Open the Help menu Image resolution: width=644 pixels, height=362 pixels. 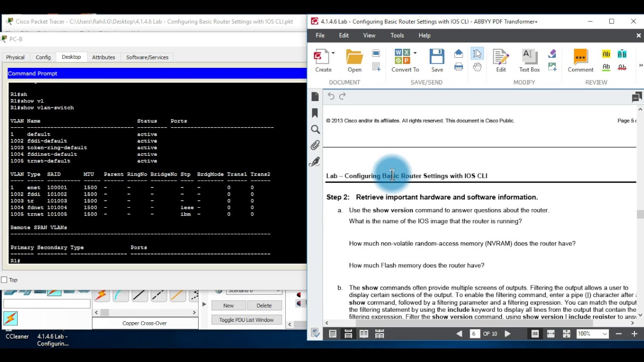[424, 35]
